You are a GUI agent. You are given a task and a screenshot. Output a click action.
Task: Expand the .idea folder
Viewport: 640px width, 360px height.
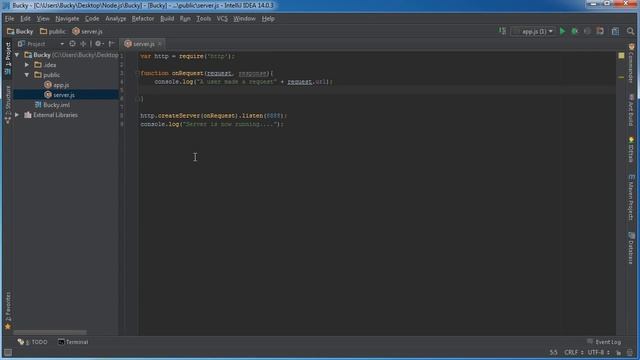tap(27, 65)
